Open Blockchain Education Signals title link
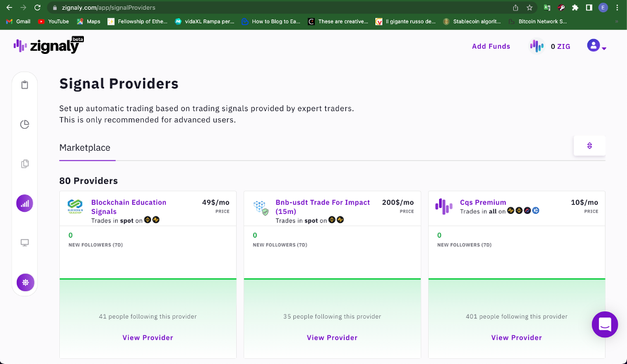The image size is (627, 364). [129, 207]
